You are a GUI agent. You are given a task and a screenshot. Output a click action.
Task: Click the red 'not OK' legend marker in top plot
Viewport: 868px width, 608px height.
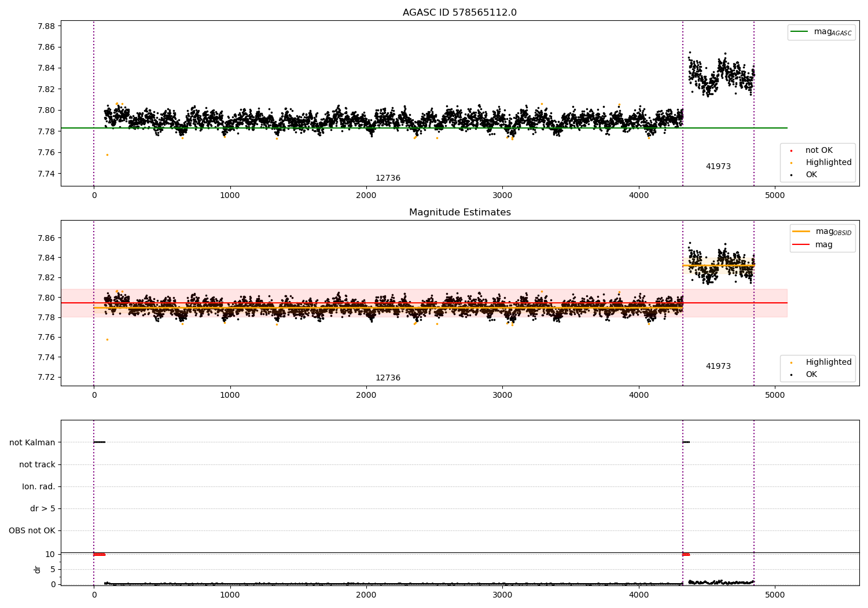pyautogui.click(x=791, y=151)
